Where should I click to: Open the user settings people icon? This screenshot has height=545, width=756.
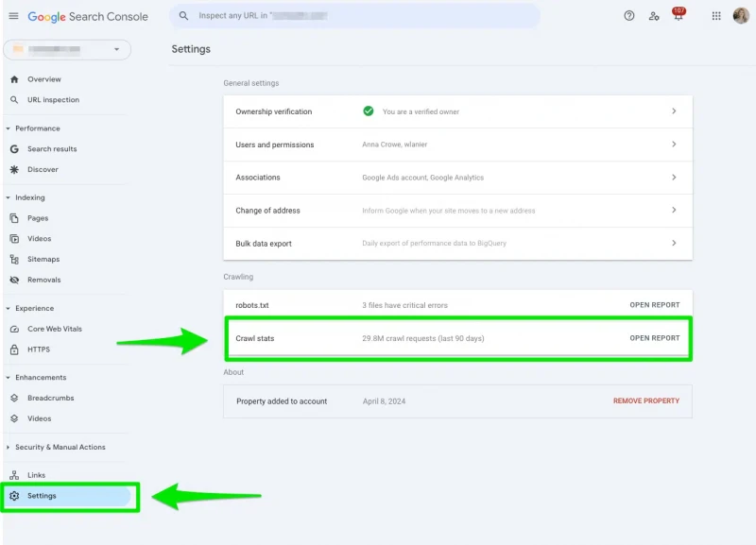coord(654,16)
